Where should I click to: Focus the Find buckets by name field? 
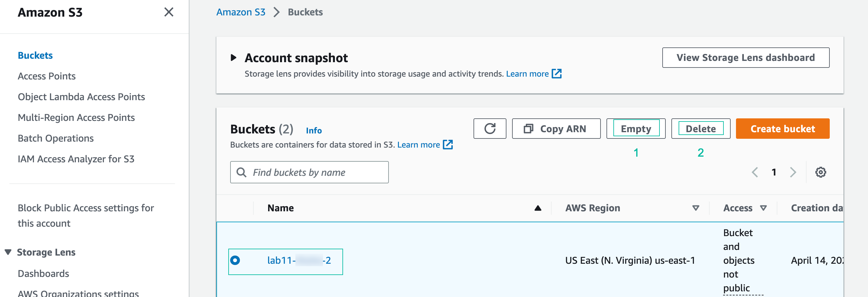pos(313,172)
